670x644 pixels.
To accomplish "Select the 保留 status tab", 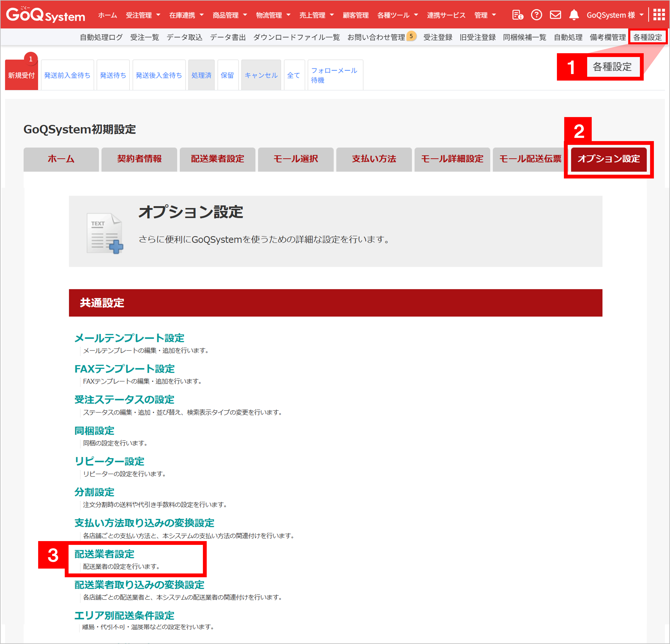I will point(228,75).
